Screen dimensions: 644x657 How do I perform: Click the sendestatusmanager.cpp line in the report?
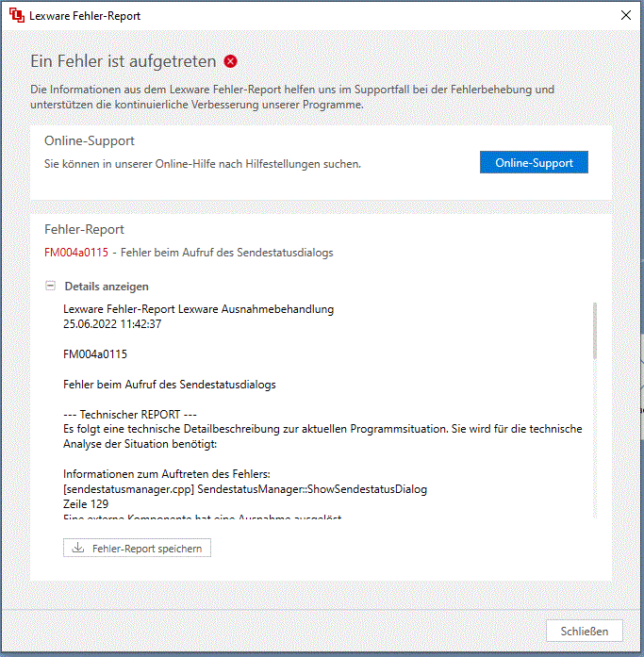coord(245,489)
